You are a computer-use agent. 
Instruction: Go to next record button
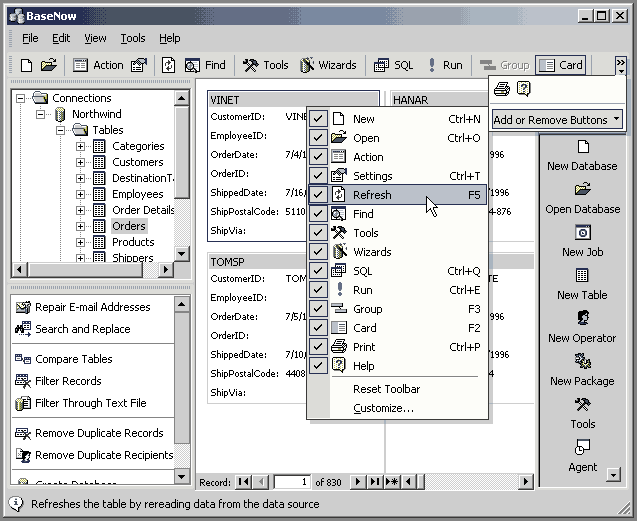[358, 482]
